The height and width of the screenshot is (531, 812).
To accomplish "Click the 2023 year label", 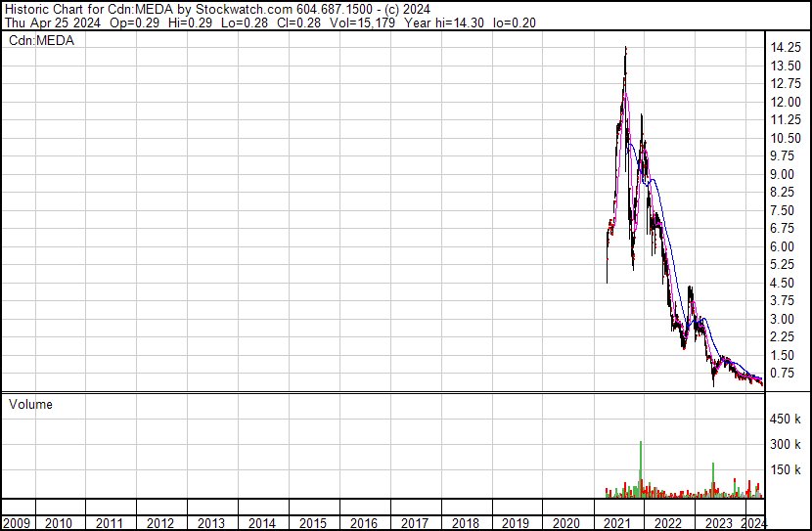I will coord(720,522).
